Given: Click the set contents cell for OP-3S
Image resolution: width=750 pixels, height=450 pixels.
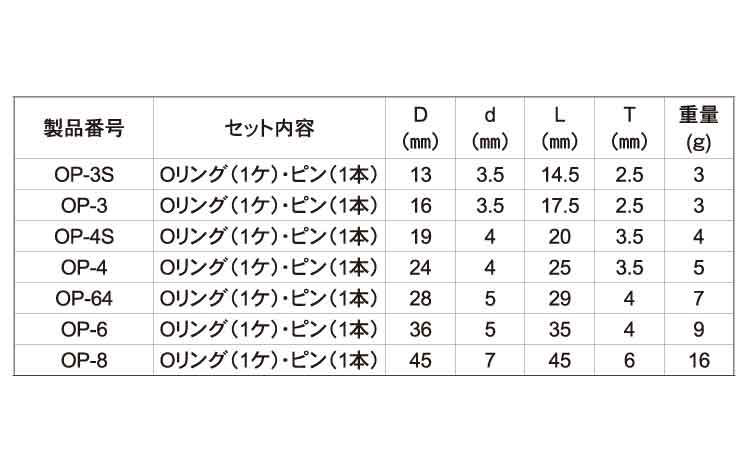Looking at the screenshot, I should (x=269, y=176).
